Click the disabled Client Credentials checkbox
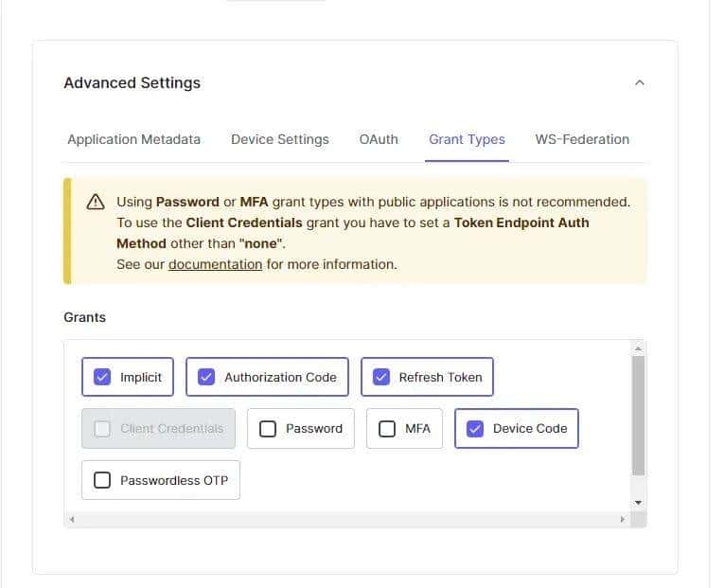Image resolution: width=724 pixels, height=588 pixels. click(102, 429)
